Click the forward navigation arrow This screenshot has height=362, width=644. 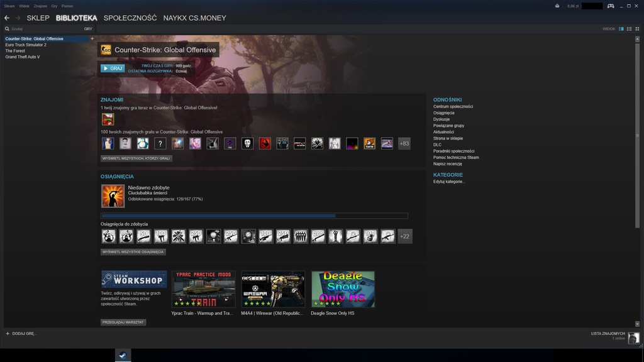coord(18,18)
